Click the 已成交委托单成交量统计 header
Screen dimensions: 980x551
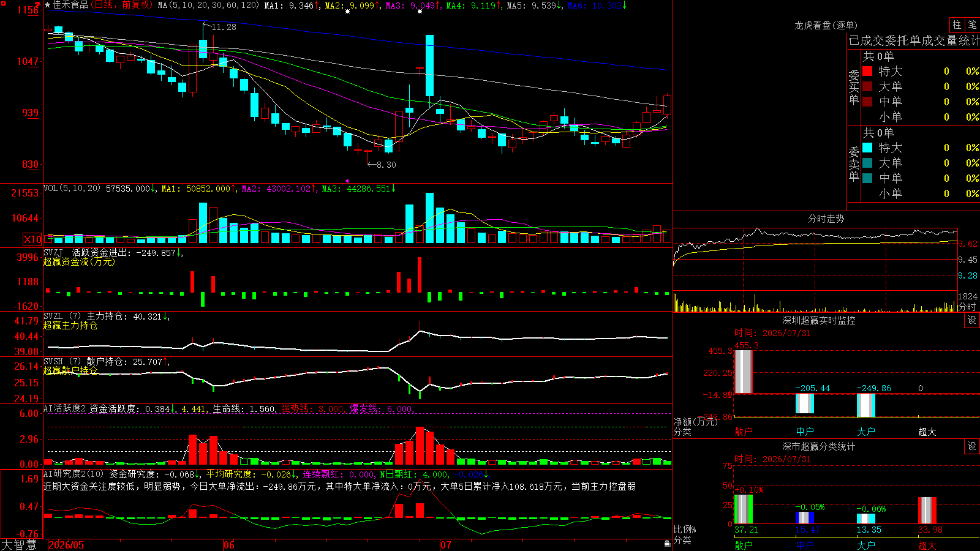(x=914, y=41)
